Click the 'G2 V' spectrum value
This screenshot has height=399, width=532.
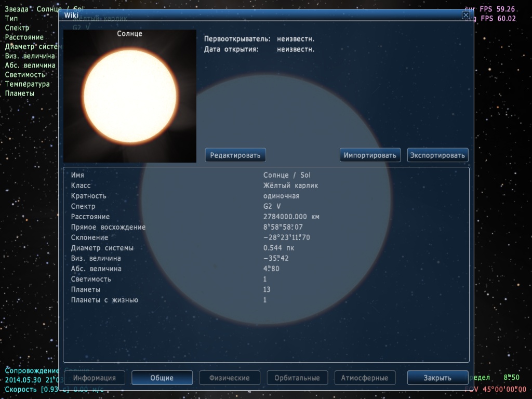272,206
